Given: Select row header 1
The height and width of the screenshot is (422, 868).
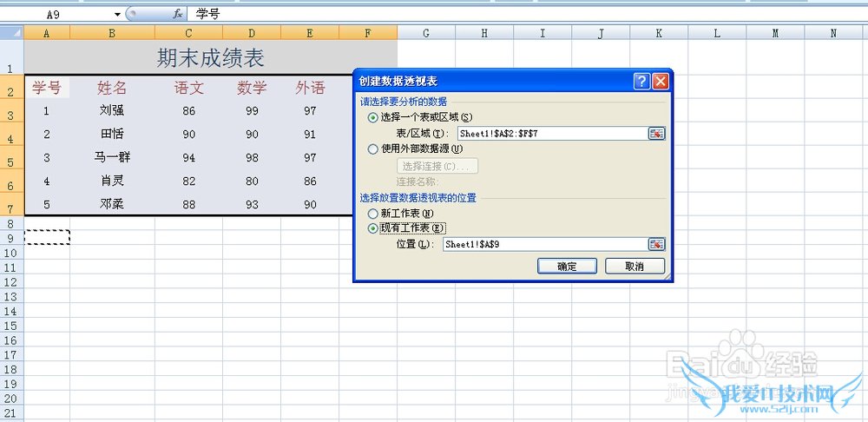Looking at the screenshot, I should pos(11,57).
